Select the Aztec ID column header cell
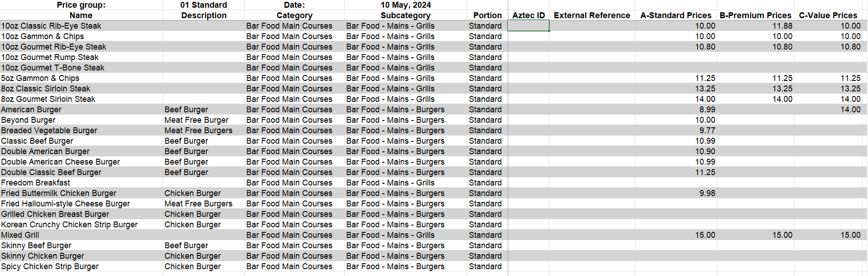Screen dimensions: 868x276 (528, 15)
